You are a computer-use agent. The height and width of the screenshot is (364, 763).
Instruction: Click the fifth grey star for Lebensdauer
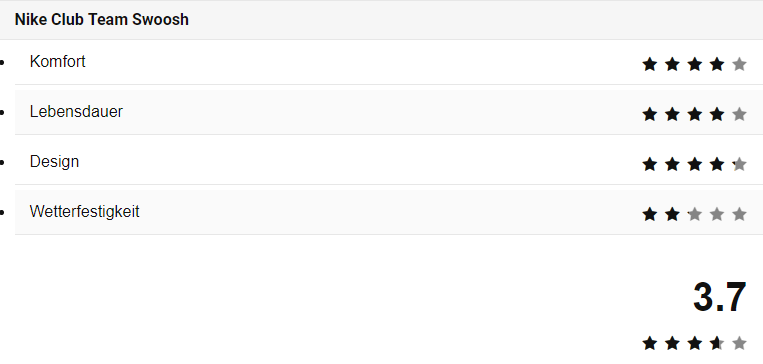[x=739, y=114]
